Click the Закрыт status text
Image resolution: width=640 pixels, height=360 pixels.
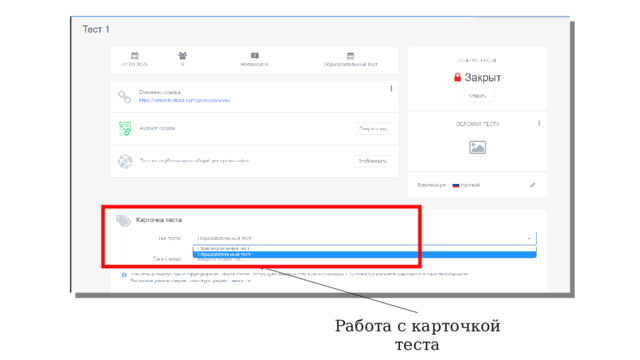[x=482, y=78]
